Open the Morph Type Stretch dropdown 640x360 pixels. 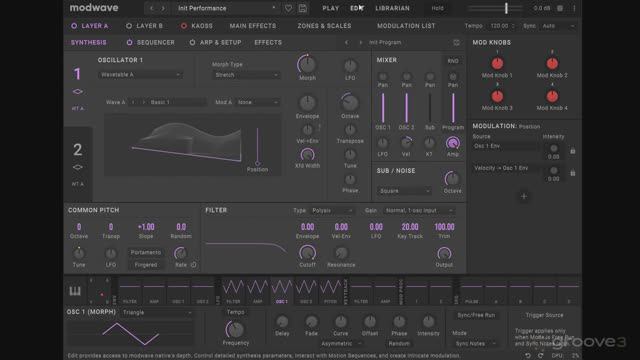click(246, 75)
